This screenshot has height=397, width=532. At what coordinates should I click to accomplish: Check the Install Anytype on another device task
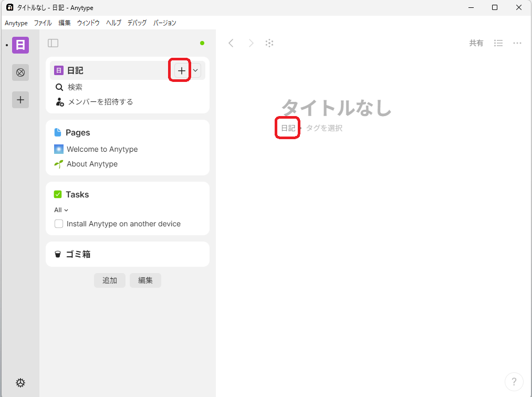(x=59, y=224)
